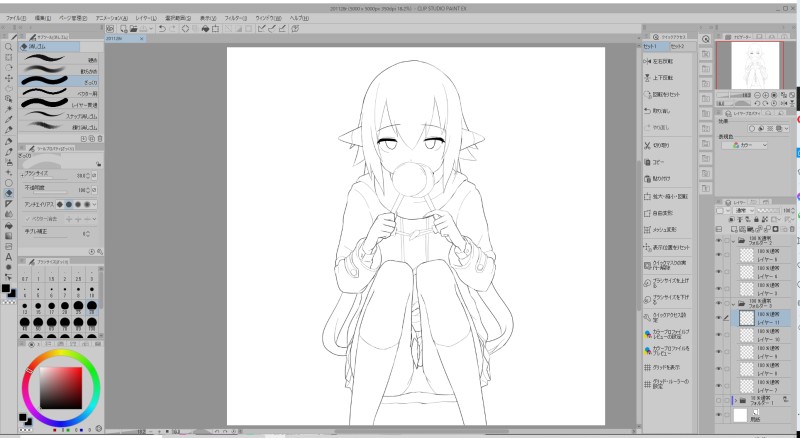Select the ベクター用 eraser sub tool
Viewport: 800px width, 438px height.
[59, 93]
